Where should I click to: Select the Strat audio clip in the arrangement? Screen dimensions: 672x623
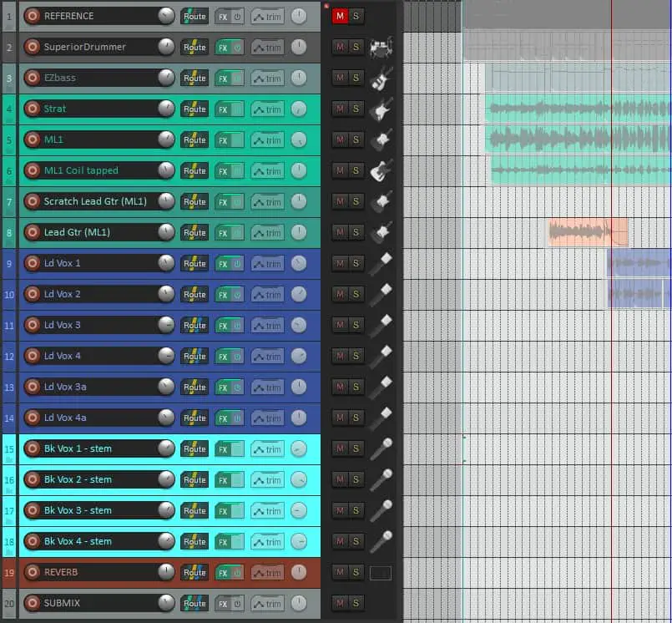(x=579, y=109)
